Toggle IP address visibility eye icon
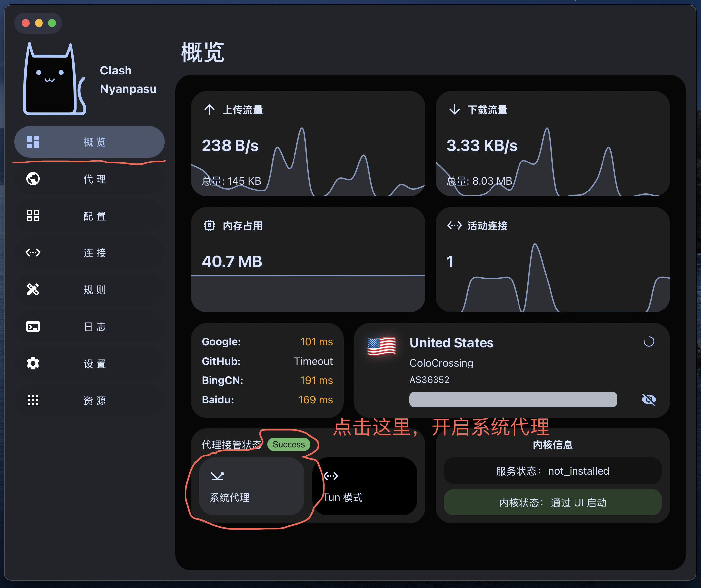The width and height of the screenshot is (701, 588). (649, 399)
